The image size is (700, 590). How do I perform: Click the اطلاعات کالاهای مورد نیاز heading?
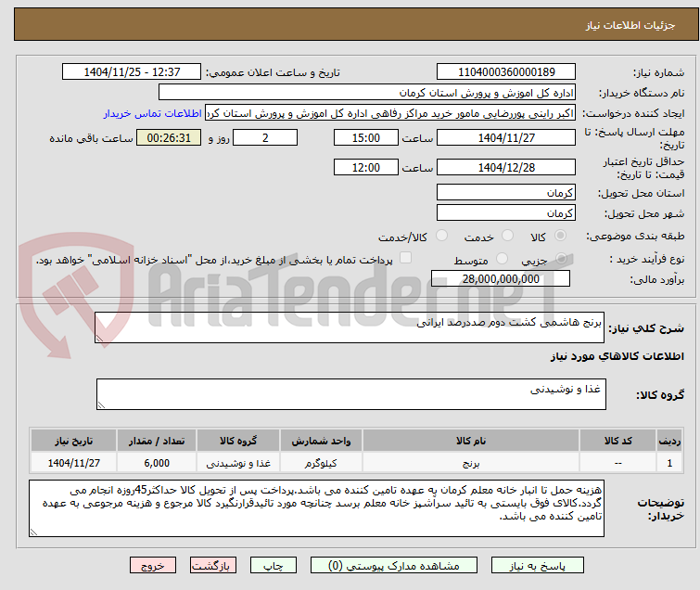tap(617, 356)
